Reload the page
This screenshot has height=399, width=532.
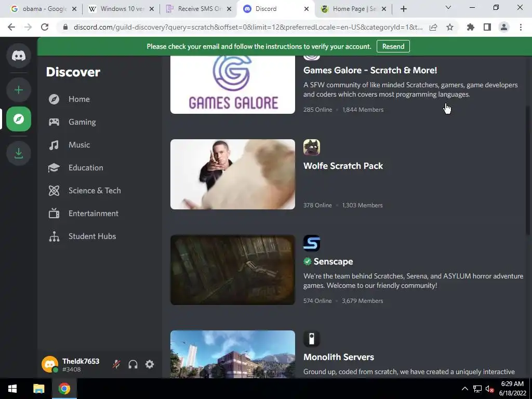pyautogui.click(x=45, y=27)
